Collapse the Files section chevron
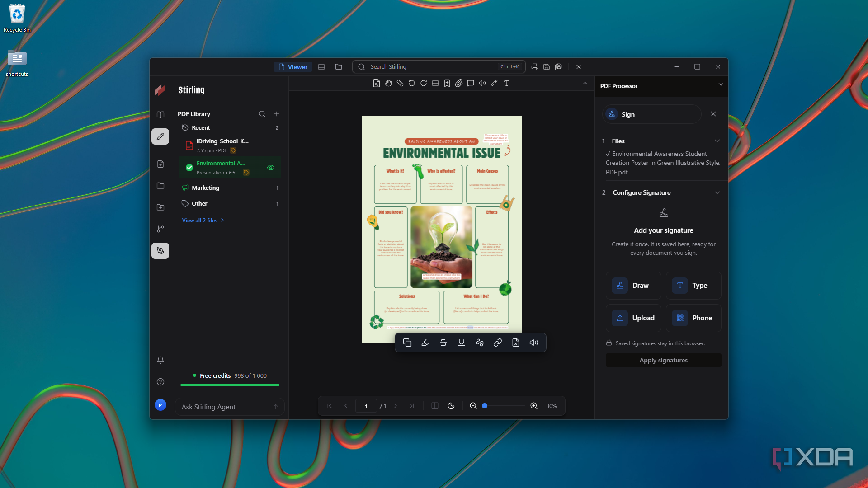Viewport: 868px width, 488px height. pyautogui.click(x=717, y=141)
